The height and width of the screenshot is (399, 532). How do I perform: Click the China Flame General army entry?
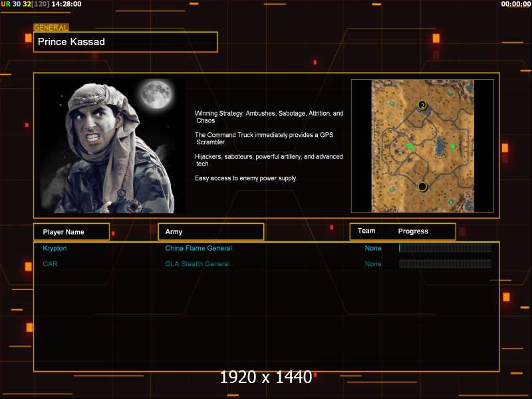(198, 248)
